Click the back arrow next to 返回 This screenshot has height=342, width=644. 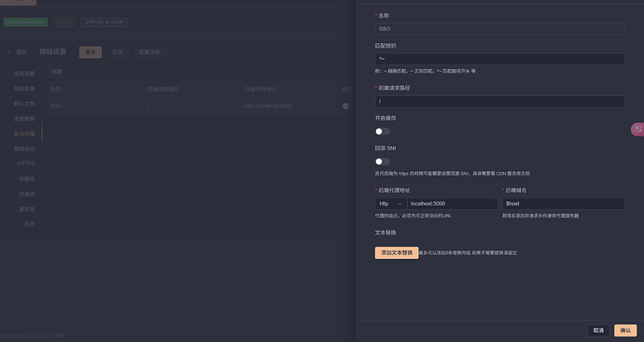(x=9, y=52)
